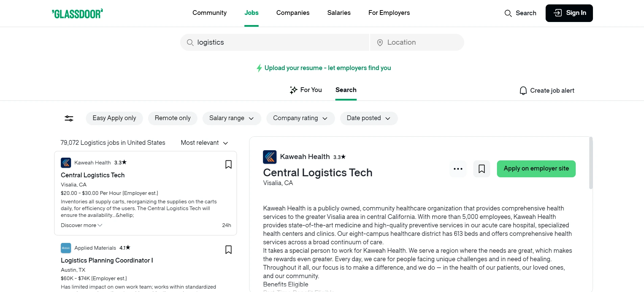Click 'Visalia, CA' under detail job title
The height and width of the screenshot is (292, 644).
click(x=278, y=183)
